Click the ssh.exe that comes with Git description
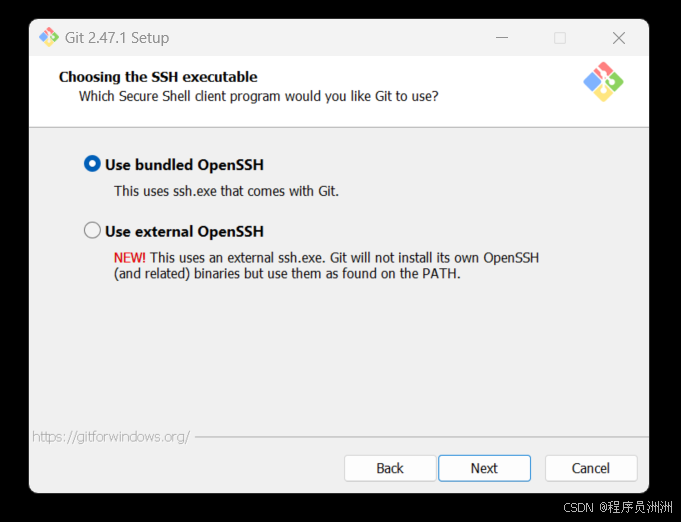This screenshot has width=681, height=522. point(226,191)
